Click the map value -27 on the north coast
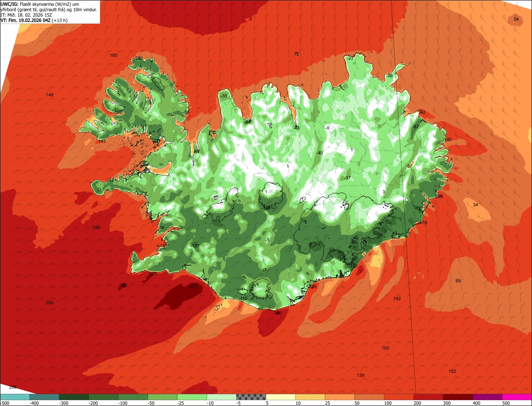The height and width of the screenshot is (406, 532). click(350, 59)
